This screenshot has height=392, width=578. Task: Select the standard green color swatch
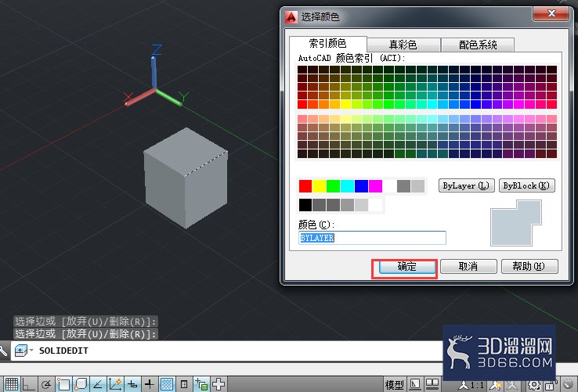pos(333,186)
